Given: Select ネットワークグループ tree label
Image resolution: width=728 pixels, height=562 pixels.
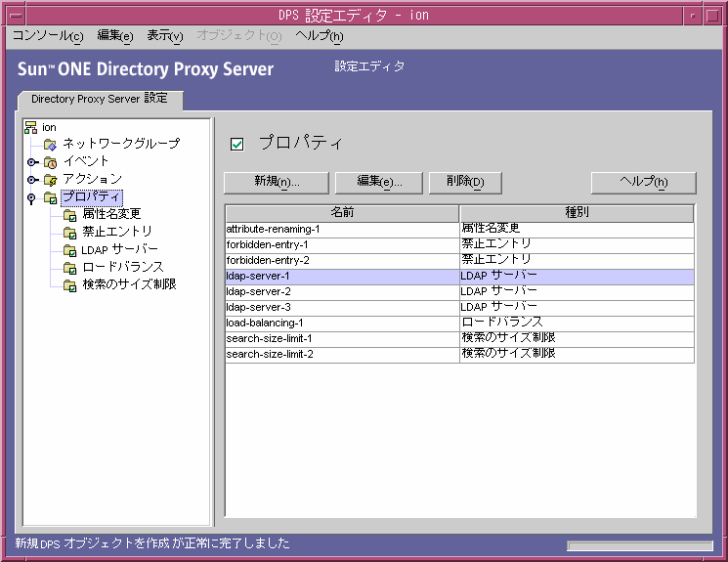Looking at the screenshot, I should tap(121, 144).
